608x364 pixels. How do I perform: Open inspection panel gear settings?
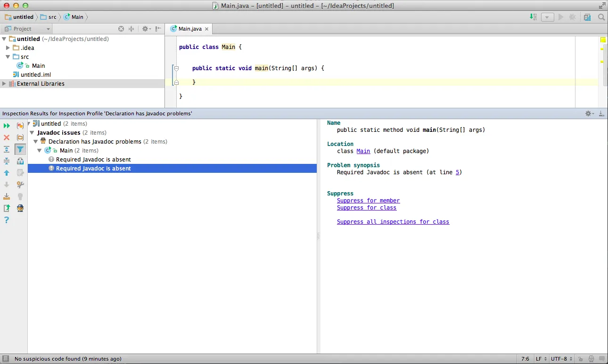click(590, 113)
